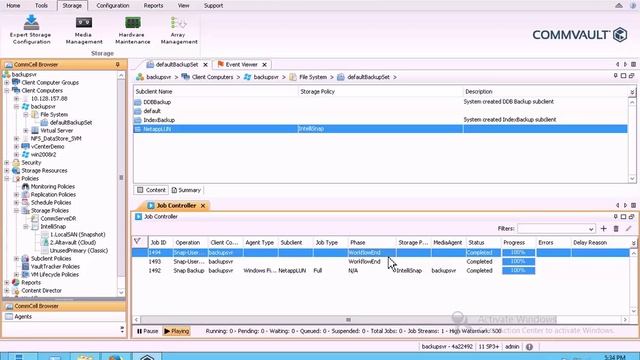Click the status bar info icon
The width and height of the screenshot is (640, 360).
pos(529,347)
